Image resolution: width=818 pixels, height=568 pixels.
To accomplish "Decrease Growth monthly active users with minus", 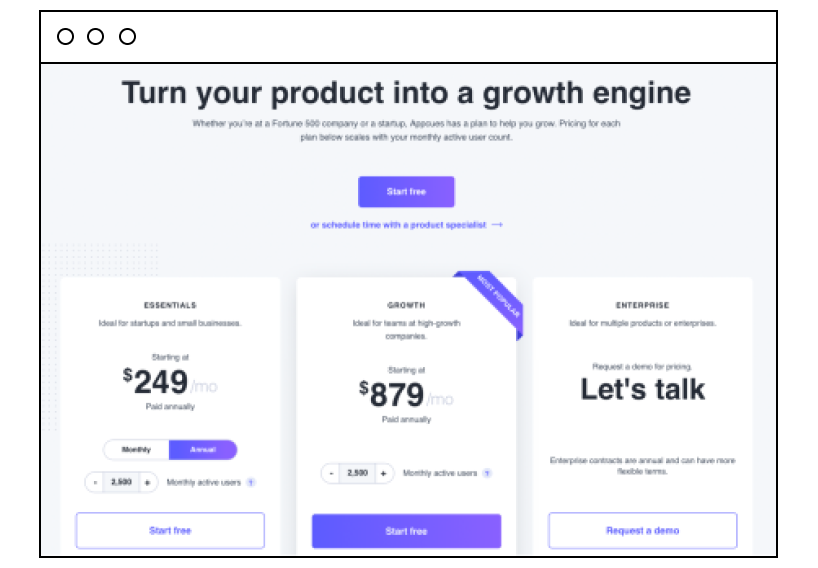I will pyautogui.click(x=331, y=473).
